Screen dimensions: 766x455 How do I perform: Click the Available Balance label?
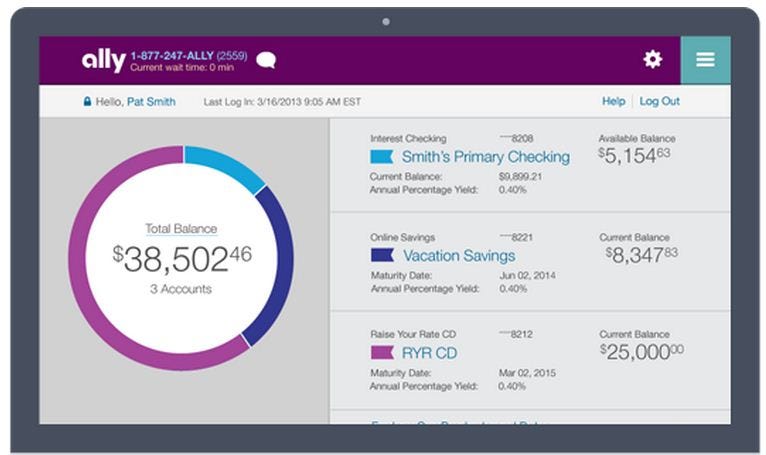637,138
